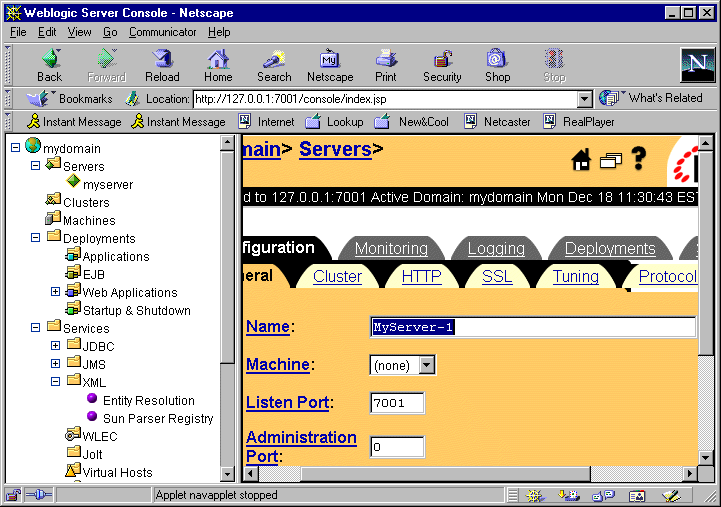Viewport: 721px width, 507px height.
Task: Expand the JDBC tree node
Action: point(55,346)
